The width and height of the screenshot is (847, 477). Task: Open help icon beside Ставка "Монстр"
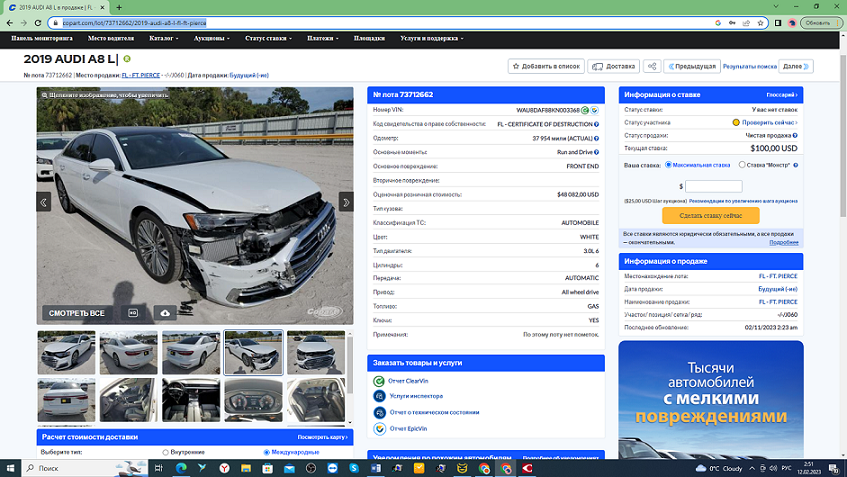[x=796, y=165]
